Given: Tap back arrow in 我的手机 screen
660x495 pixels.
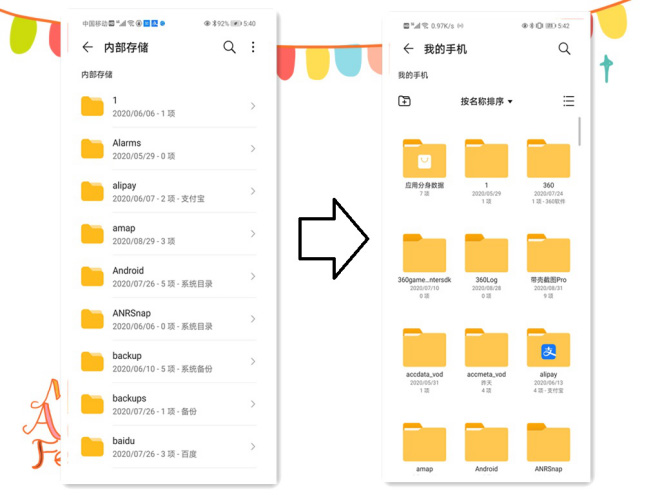Looking at the screenshot, I should click(x=408, y=49).
